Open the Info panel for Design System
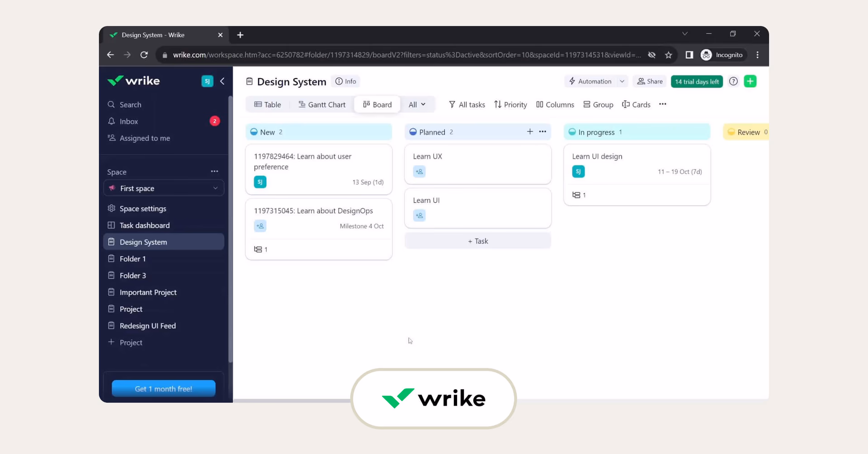Viewport: 868px width, 454px height. tap(345, 81)
